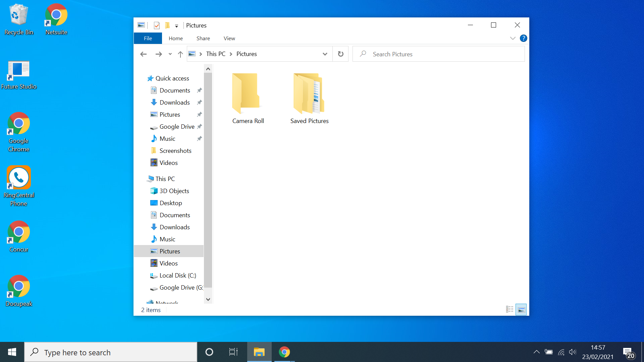Expand the Quick Access Toolbar customization menu
This screenshot has height=362, width=644.
point(177,25)
